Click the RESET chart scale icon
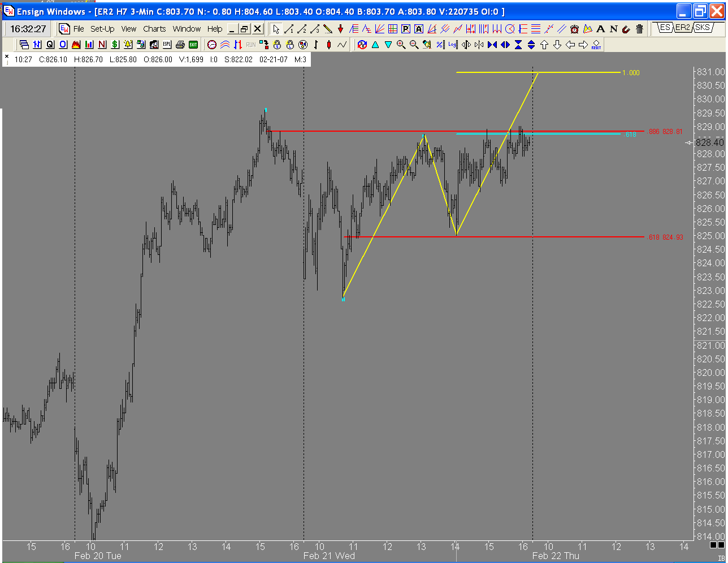 596,45
